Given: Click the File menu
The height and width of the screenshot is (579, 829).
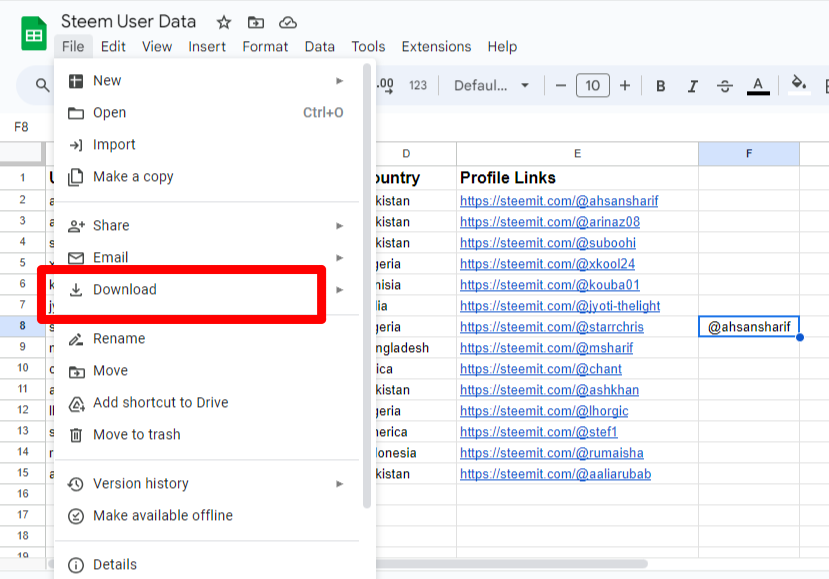Looking at the screenshot, I should click(x=73, y=47).
